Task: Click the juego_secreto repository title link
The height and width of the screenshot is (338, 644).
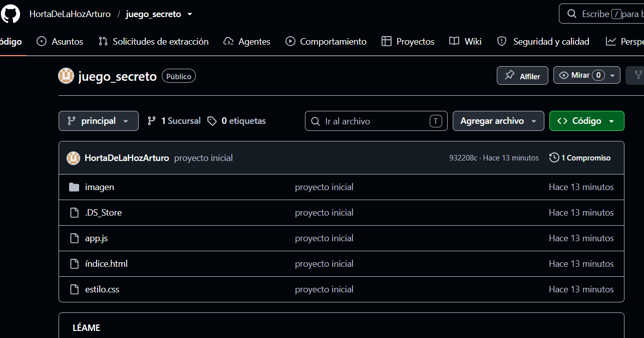Action: [118, 76]
